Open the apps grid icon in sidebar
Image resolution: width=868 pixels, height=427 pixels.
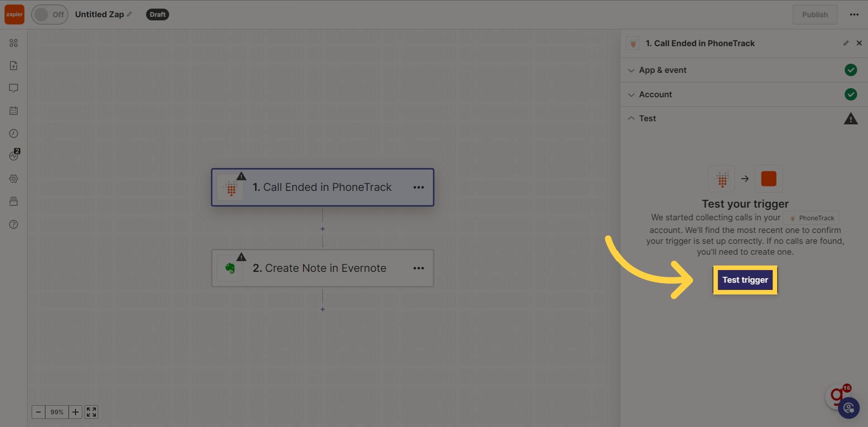[x=14, y=43]
